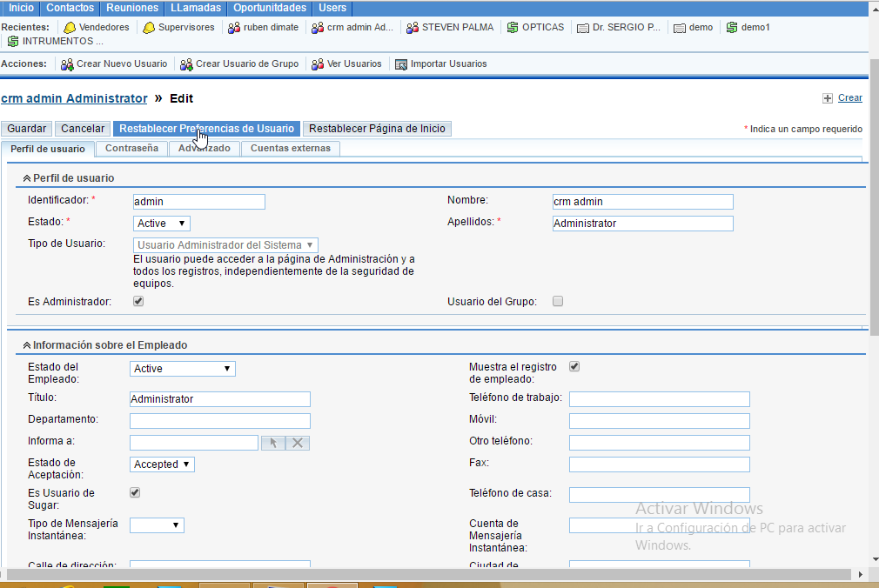Open the Estado dropdown showing Active
The image size is (879, 588).
coord(161,224)
